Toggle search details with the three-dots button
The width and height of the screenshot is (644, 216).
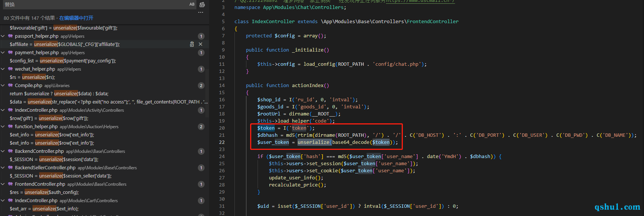point(201,12)
